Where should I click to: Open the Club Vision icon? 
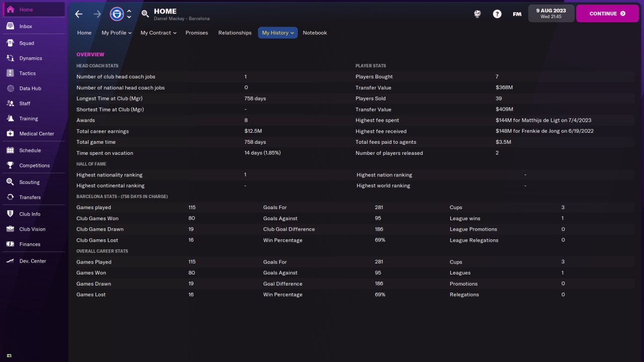10,229
